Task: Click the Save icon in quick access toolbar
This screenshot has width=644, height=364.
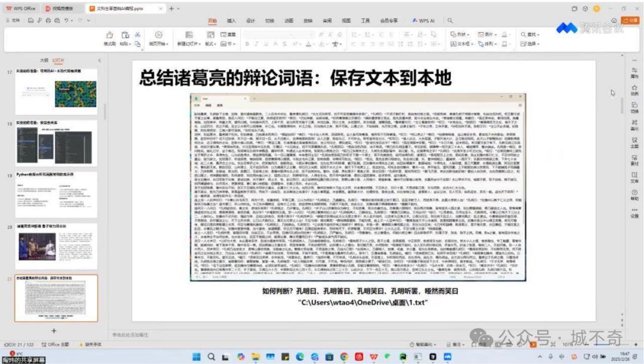Action: coord(31,20)
